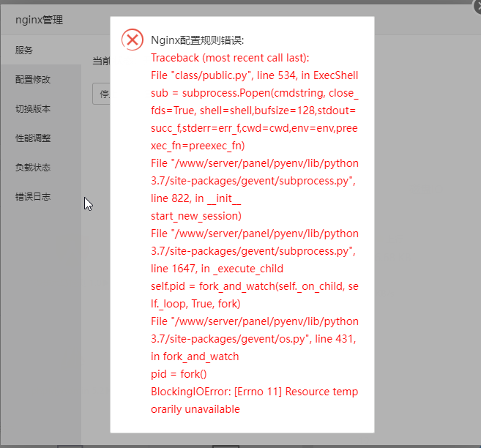
Task: Click the 'line 822, in __init__' text
Action: [x=195, y=198]
